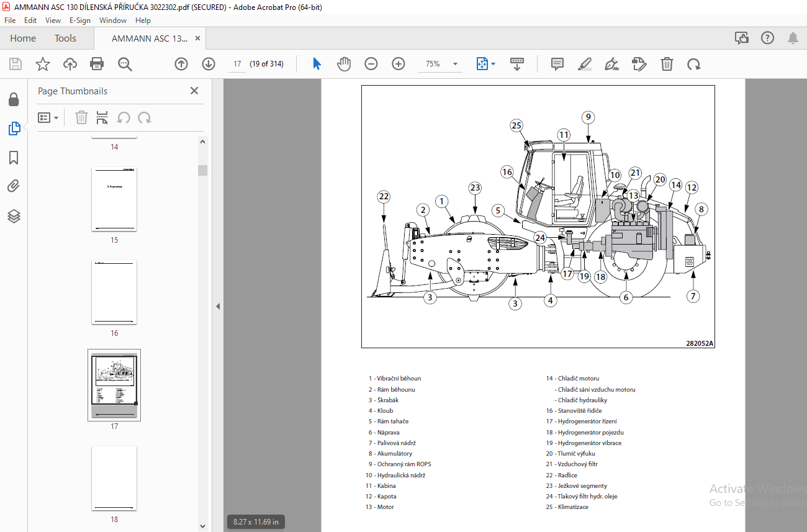
Task: Activate the Hand pan tool
Action: 344,64
